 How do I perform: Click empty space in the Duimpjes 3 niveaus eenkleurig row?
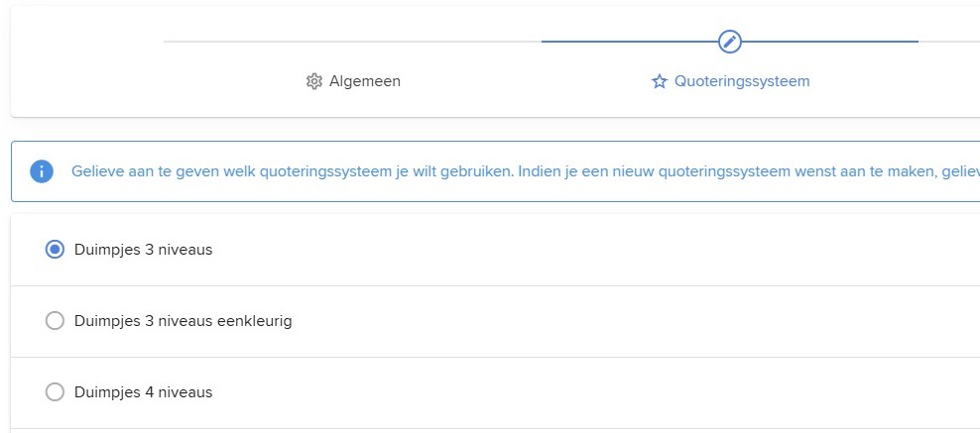coord(625,321)
